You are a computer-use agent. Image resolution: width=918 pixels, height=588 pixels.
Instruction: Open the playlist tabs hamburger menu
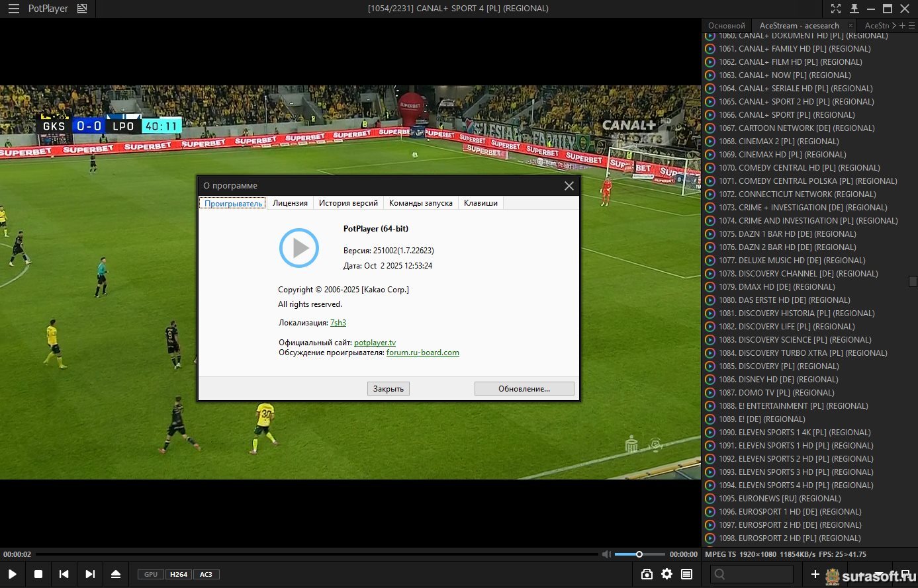click(x=911, y=25)
